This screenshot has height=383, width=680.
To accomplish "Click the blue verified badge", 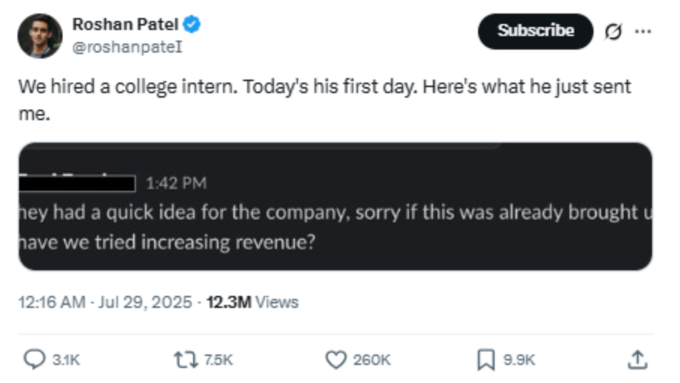I will click(x=192, y=24).
